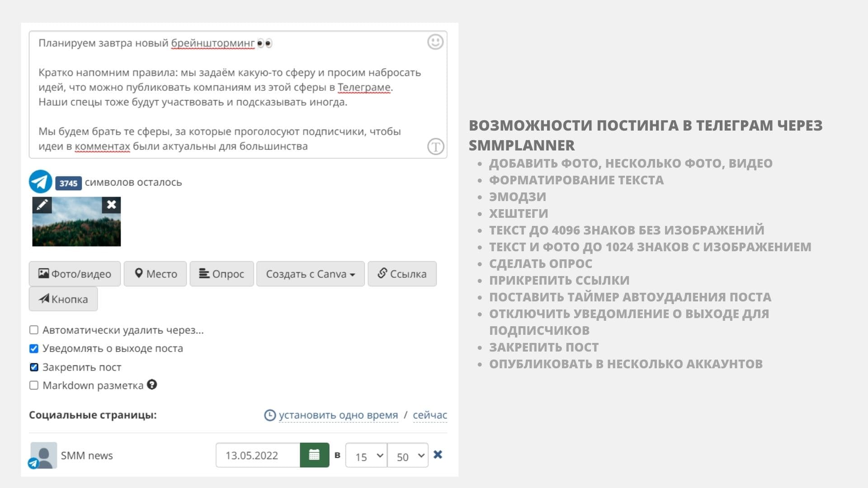868x488 pixels.
Task: Enable Markdown разметка checkbox
Action: pos(34,385)
